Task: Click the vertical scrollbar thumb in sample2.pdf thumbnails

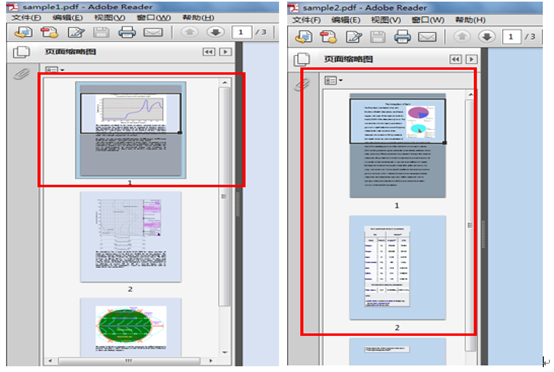Action: click(470, 225)
